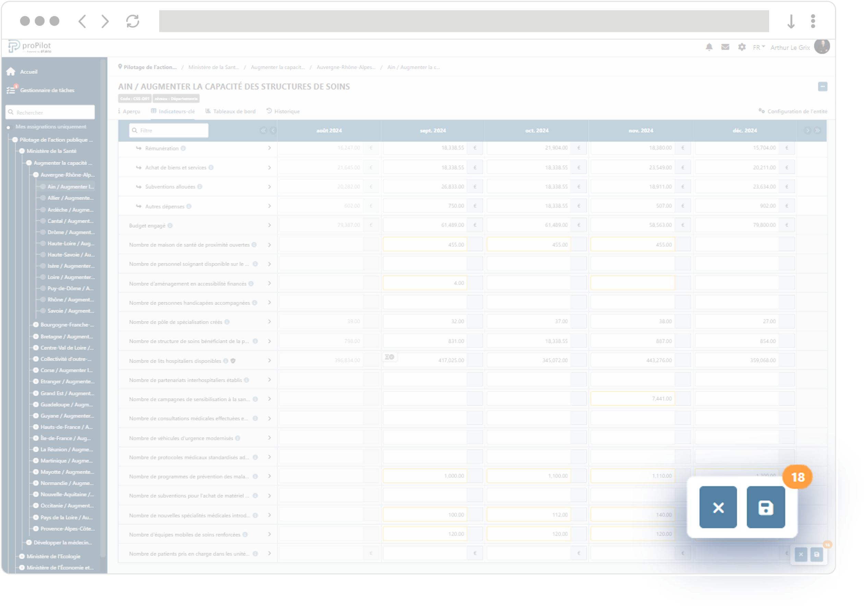
Task: Open Gestionnaire de tâches in sidebar
Action: click(x=47, y=90)
